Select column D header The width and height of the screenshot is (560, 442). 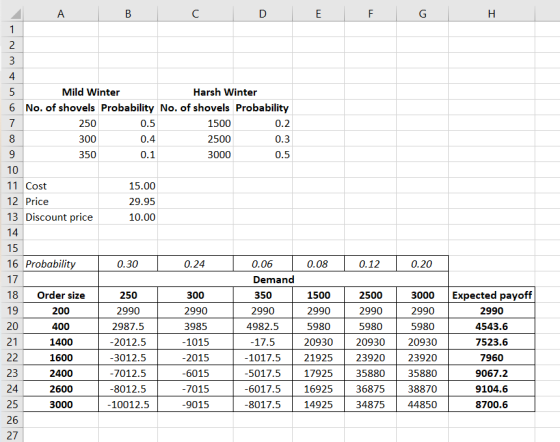(262, 14)
